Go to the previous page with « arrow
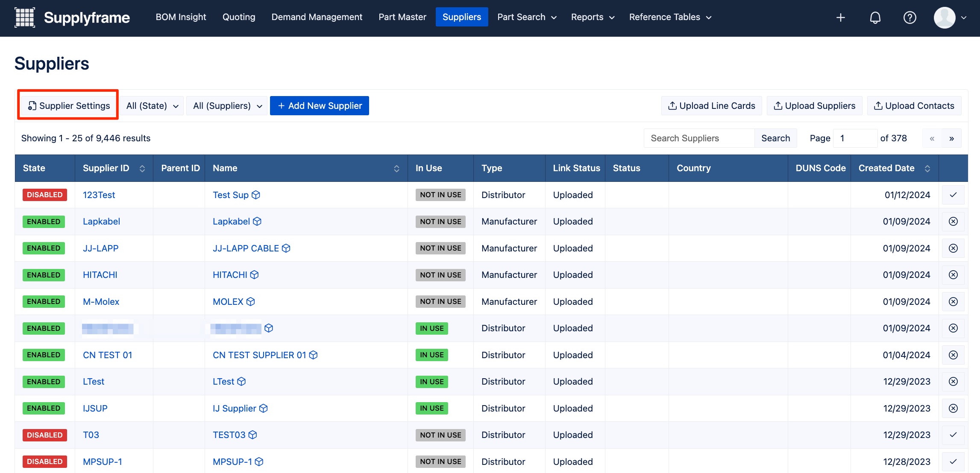The width and height of the screenshot is (980, 473). (932, 138)
